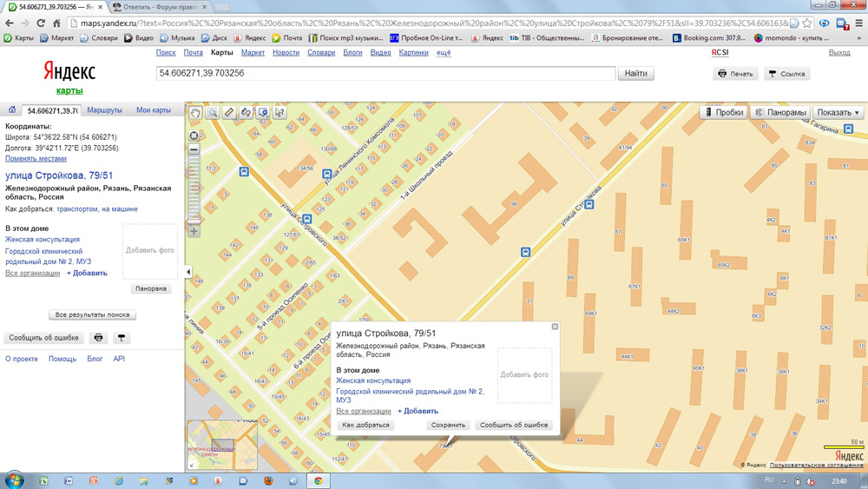Open the Показать dropdown menu
The width and height of the screenshot is (868, 489).
tap(838, 112)
